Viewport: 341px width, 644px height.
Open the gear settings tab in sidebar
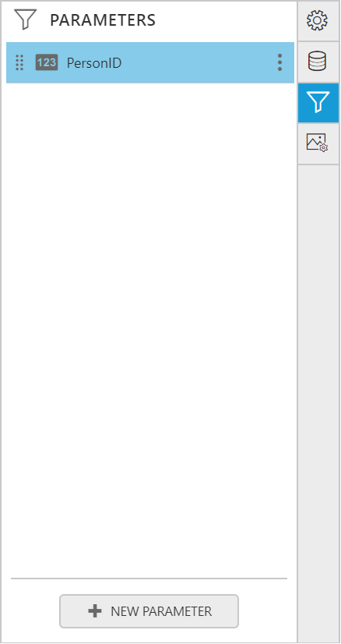click(x=318, y=20)
